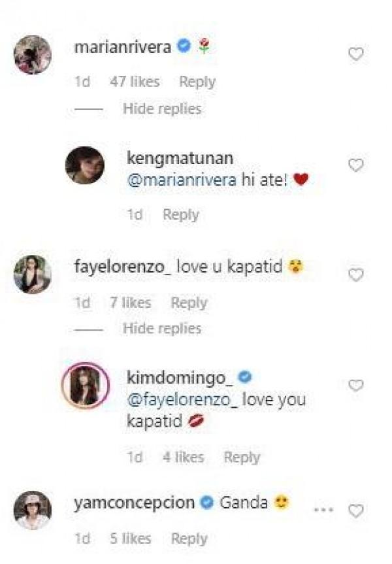
Task: View kimdomingo_'s story avatar ring
Action: pos(85,386)
